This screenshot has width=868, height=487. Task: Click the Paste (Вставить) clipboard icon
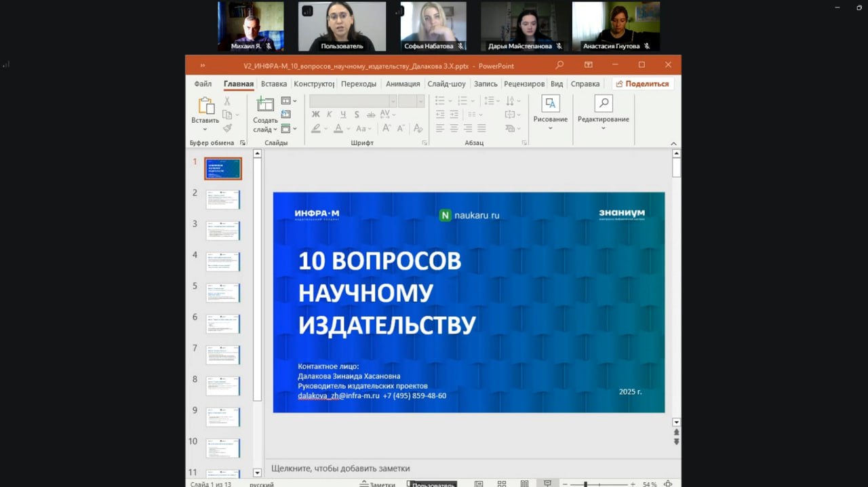pos(205,106)
